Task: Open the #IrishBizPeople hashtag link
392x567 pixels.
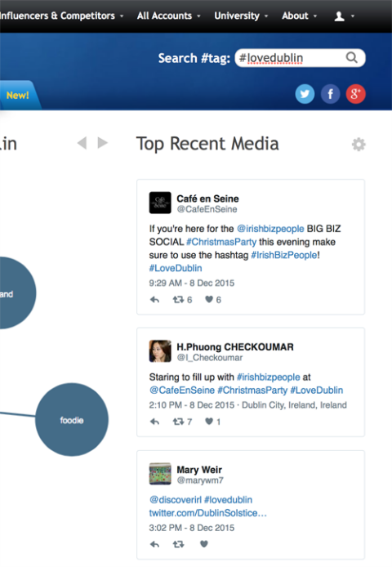Action: [284, 255]
